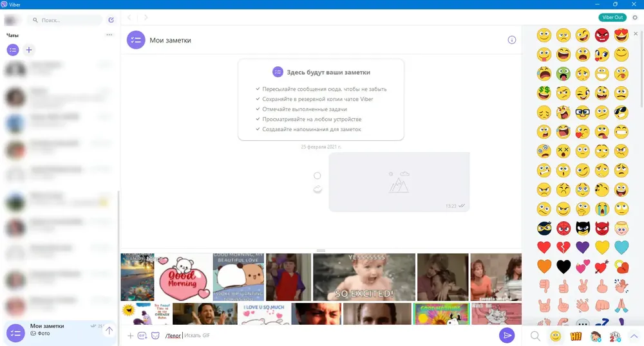644x346 pixels.
Task: Insert the cyan heart emoji
Action: [x=621, y=247]
